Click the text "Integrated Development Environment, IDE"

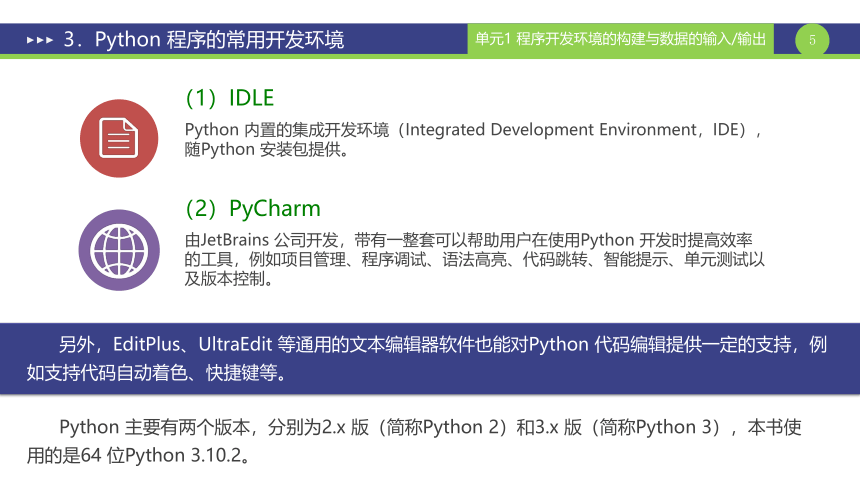[x=572, y=130]
